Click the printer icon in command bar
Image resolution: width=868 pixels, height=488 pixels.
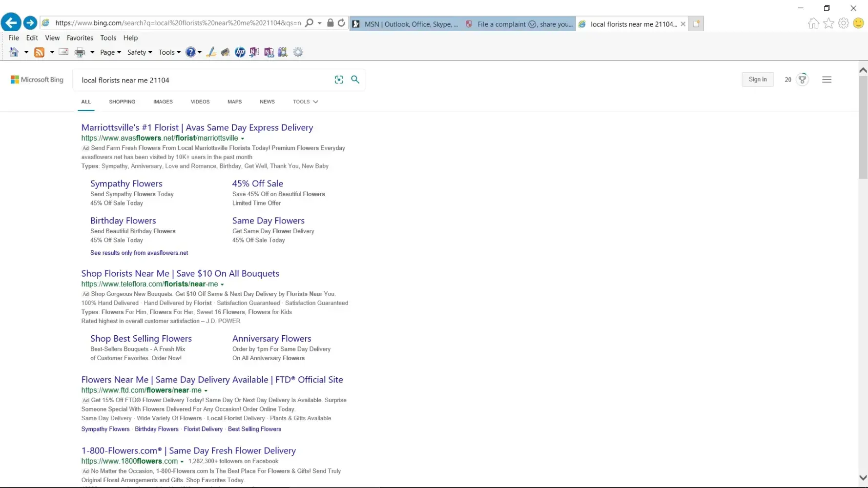[x=80, y=52]
